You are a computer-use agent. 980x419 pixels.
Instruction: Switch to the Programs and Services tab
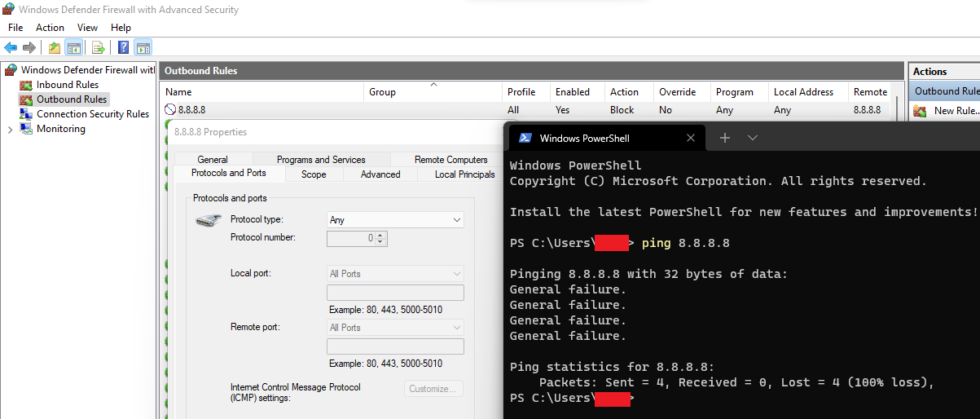click(321, 160)
